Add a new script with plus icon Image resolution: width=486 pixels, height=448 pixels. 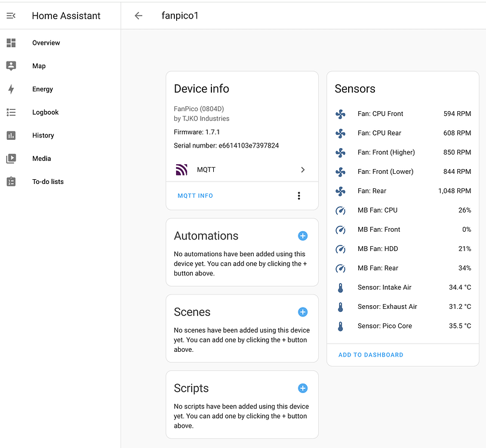coord(303,388)
